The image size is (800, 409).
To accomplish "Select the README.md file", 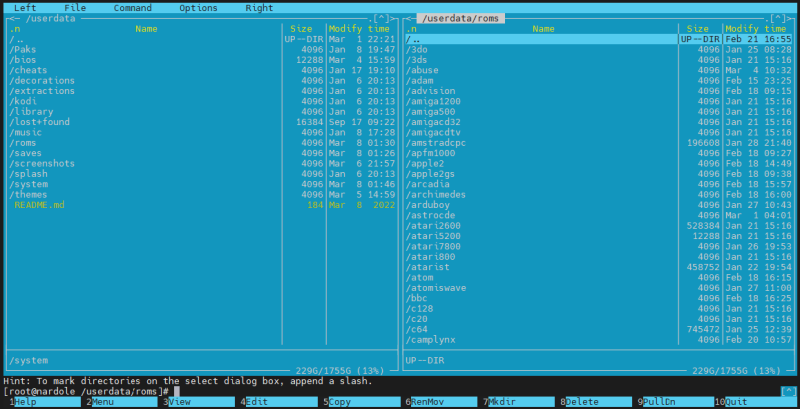I will click(x=202, y=205).
